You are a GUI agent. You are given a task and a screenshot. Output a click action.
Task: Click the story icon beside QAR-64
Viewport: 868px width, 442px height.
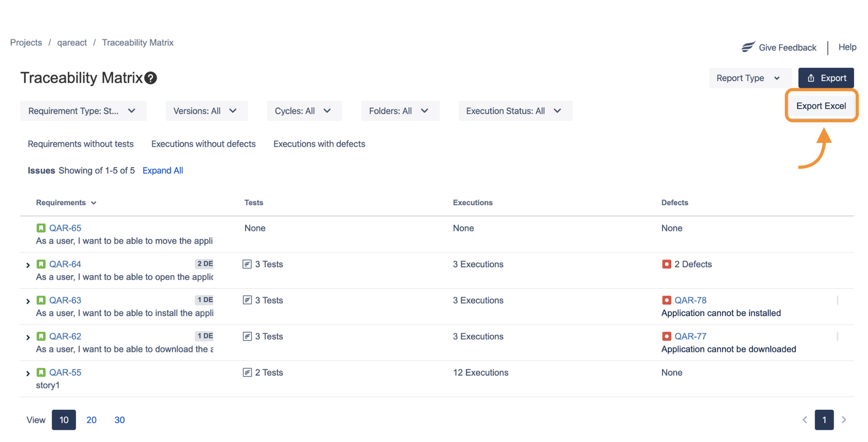click(x=41, y=264)
